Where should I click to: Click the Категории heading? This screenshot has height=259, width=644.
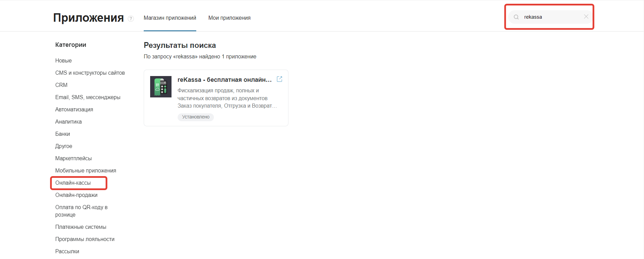point(71,45)
